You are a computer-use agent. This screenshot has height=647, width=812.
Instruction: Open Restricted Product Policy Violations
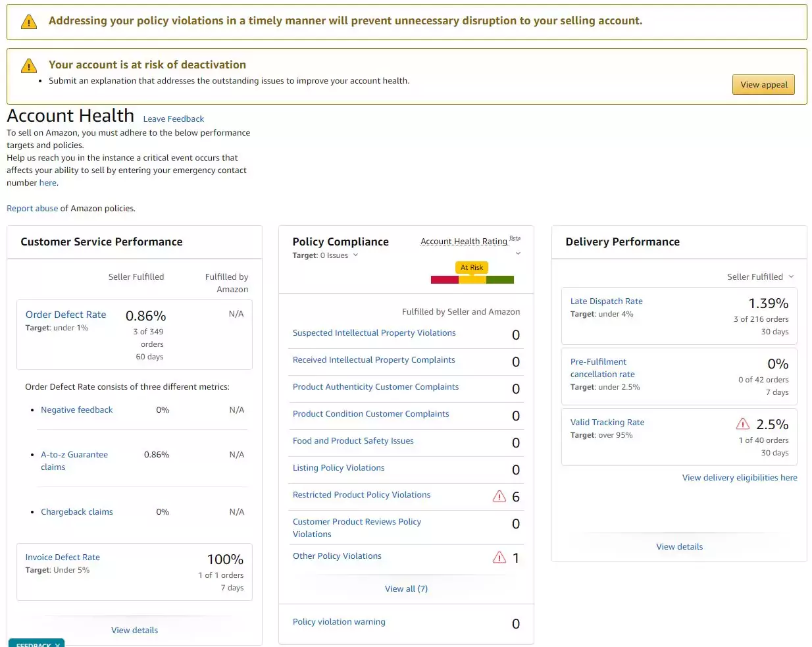tap(361, 495)
